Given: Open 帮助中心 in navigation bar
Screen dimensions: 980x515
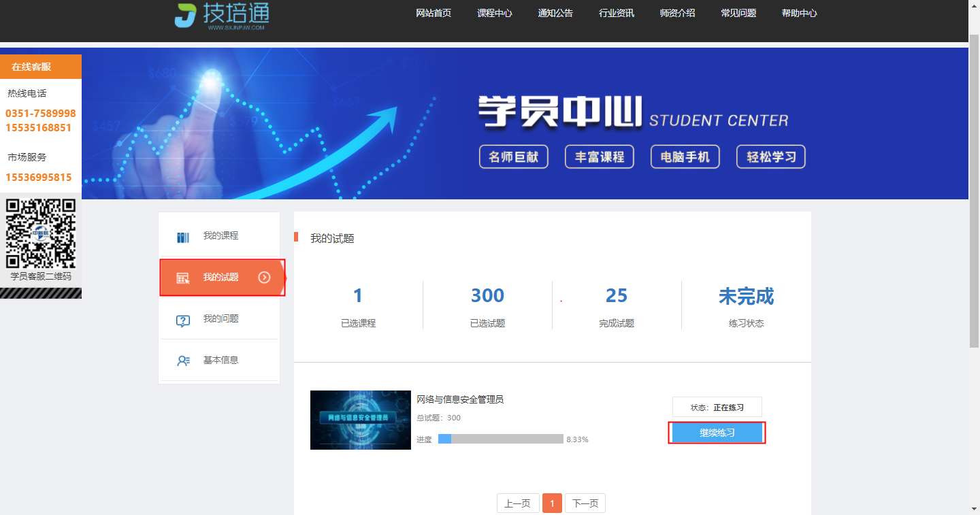Looking at the screenshot, I should pos(800,13).
